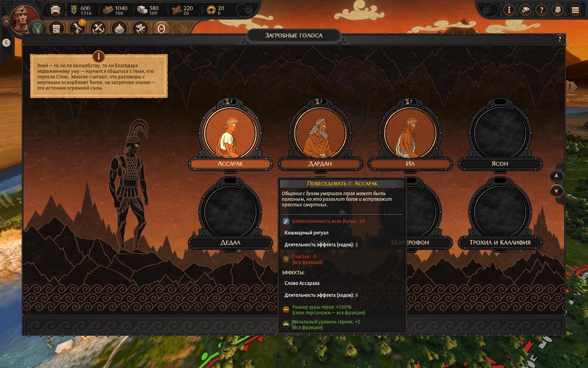Open the top bar question mark help
Viewport: 588px width, 368px height.
[x=541, y=10]
